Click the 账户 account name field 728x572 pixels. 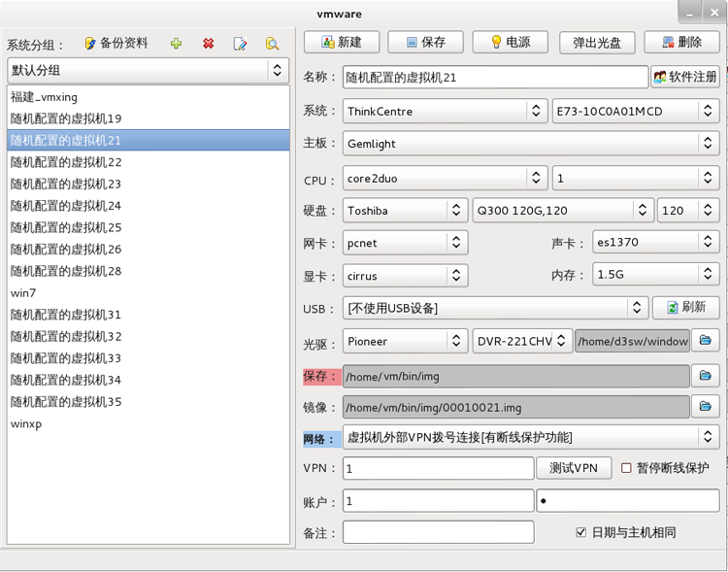point(439,501)
